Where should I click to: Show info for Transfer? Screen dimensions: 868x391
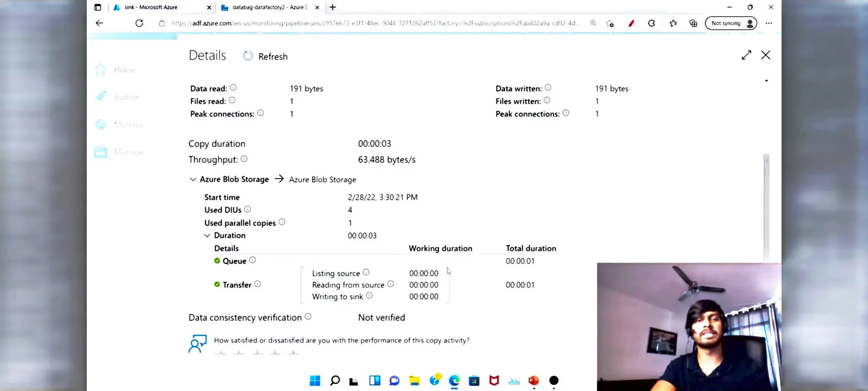(x=257, y=284)
